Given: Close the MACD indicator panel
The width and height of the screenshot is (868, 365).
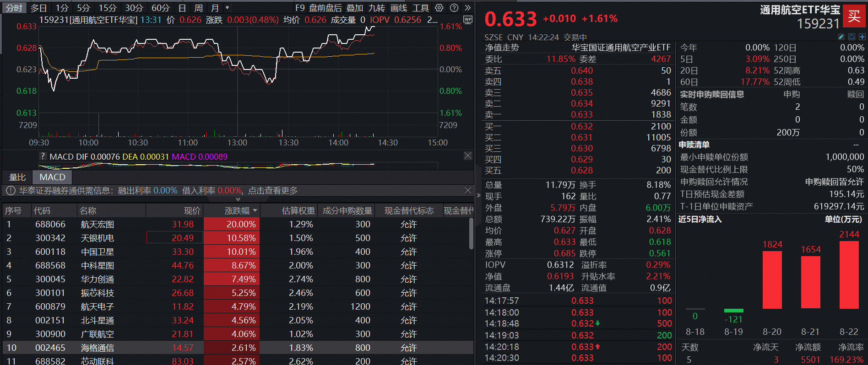Looking at the screenshot, I should tap(468, 156).
